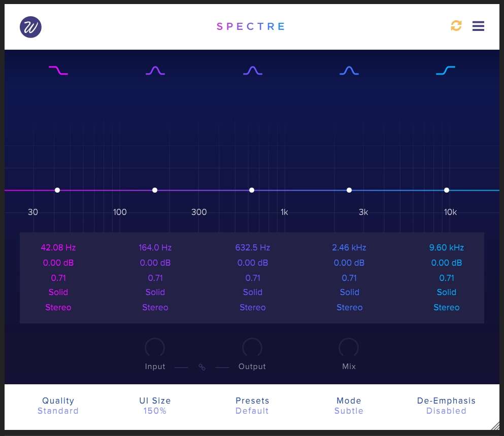504x436 pixels.
Task: Click the 2.46 kHz band bell icon
Action: 349,70
